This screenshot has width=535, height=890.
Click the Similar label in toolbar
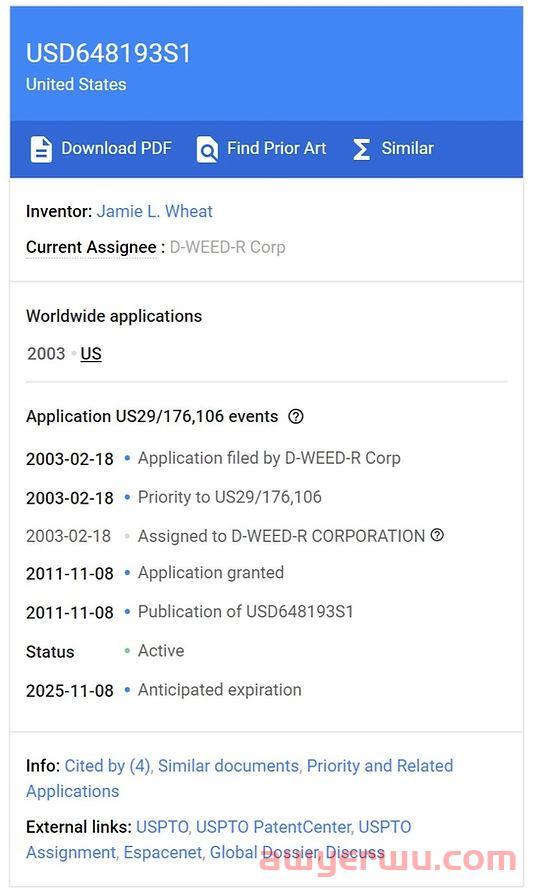(x=407, y=148)
